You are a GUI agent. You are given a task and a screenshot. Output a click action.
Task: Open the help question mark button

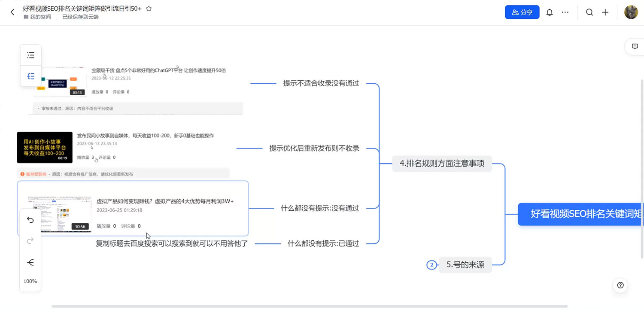(x=620, y=285)
